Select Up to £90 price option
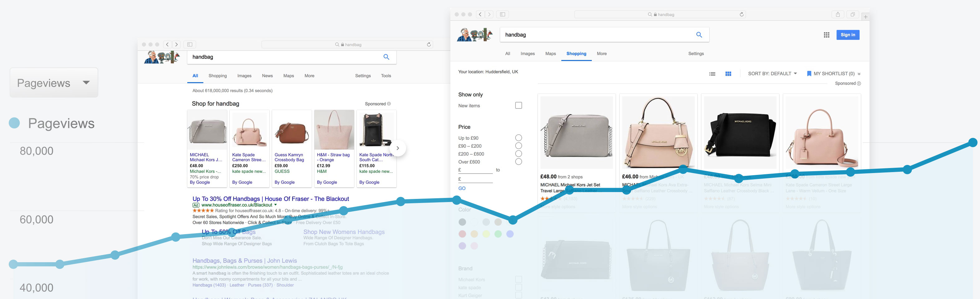 click(x=518, y=138)
